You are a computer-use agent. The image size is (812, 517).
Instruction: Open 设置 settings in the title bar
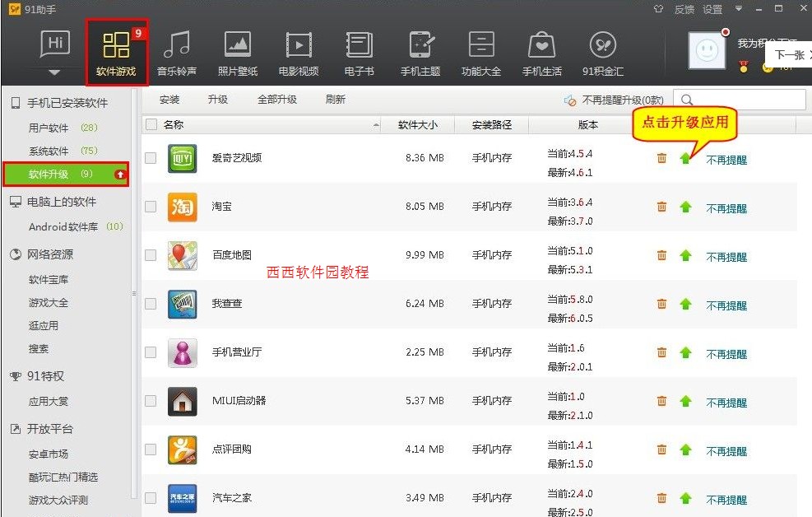click(712, 9)
